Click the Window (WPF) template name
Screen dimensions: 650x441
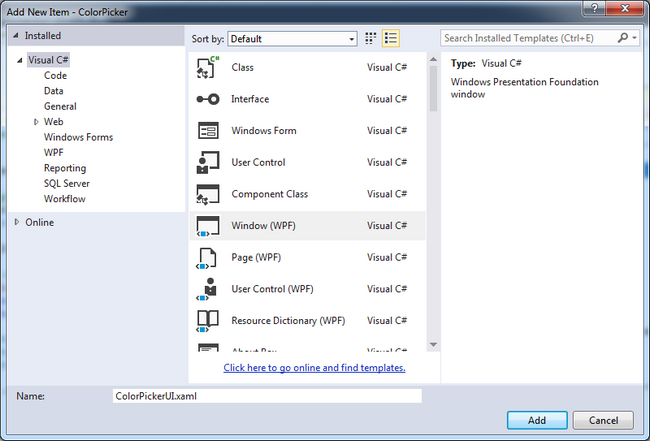[x=263, y=226]
